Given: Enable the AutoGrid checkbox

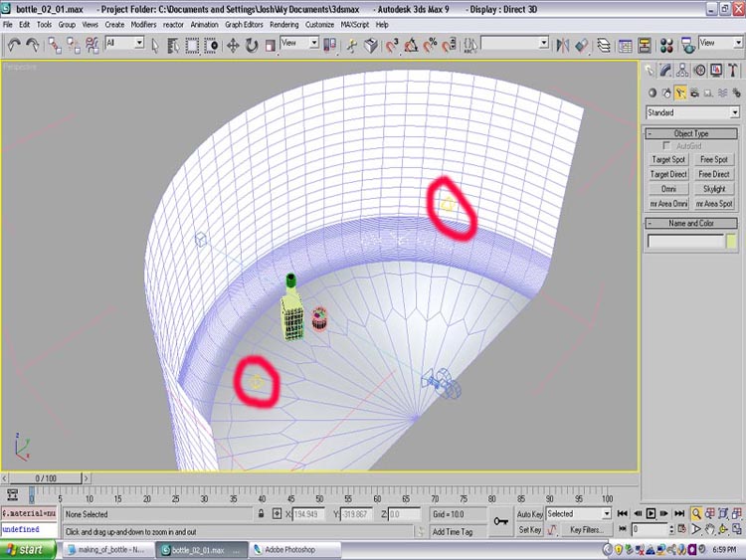Looking at the screenshot, I should [667, 146].
